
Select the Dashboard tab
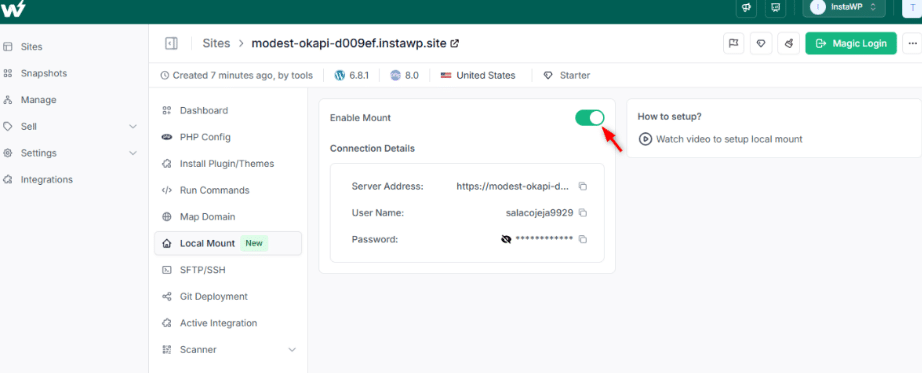pos(203,111)
